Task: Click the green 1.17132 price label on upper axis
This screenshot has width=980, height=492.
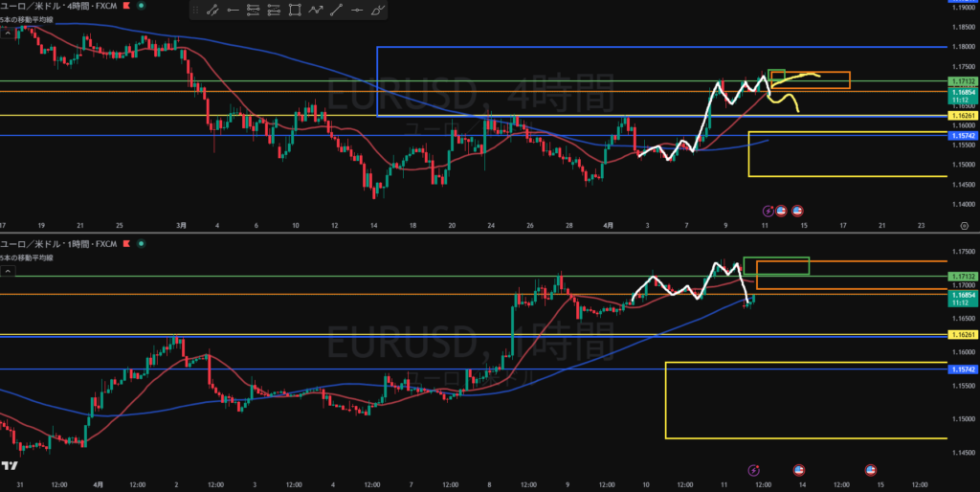Action: 962,81
